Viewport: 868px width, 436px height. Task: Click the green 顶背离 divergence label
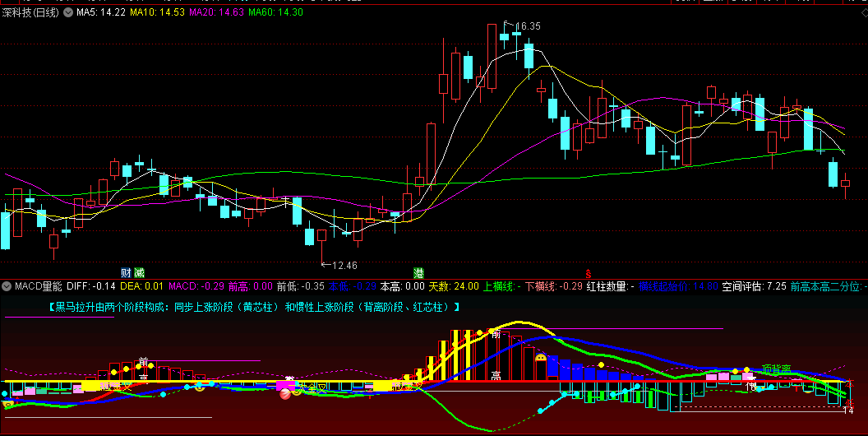pyautogui.click(x=776, y=369)
